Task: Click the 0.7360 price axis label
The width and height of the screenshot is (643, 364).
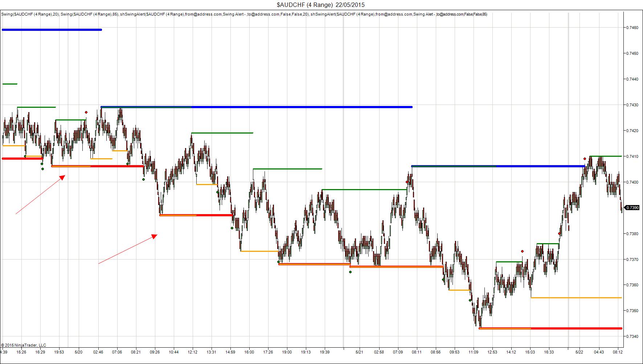Action: pyautogui.click(x=632, y=285)
